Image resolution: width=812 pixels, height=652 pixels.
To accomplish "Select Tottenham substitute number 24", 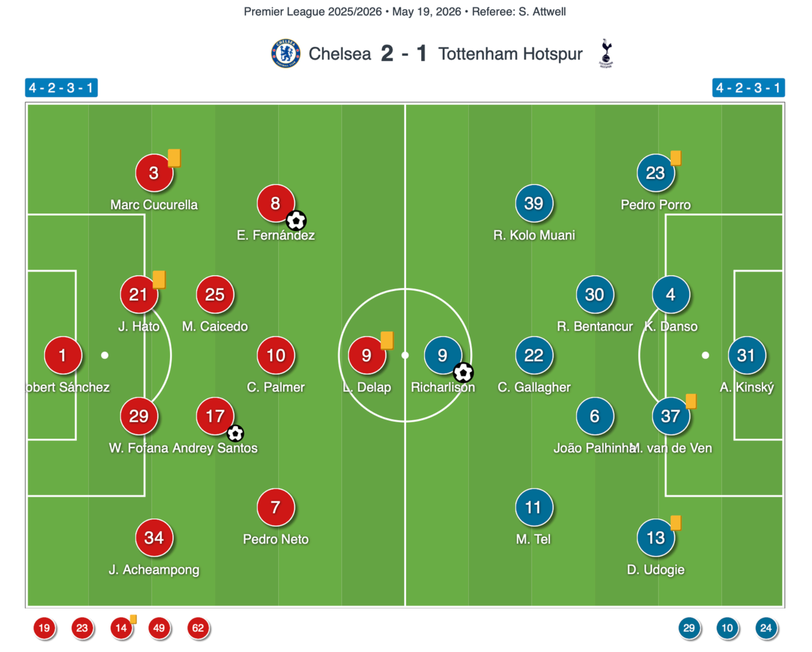I will pyautogui.click(x=766, y=628).
